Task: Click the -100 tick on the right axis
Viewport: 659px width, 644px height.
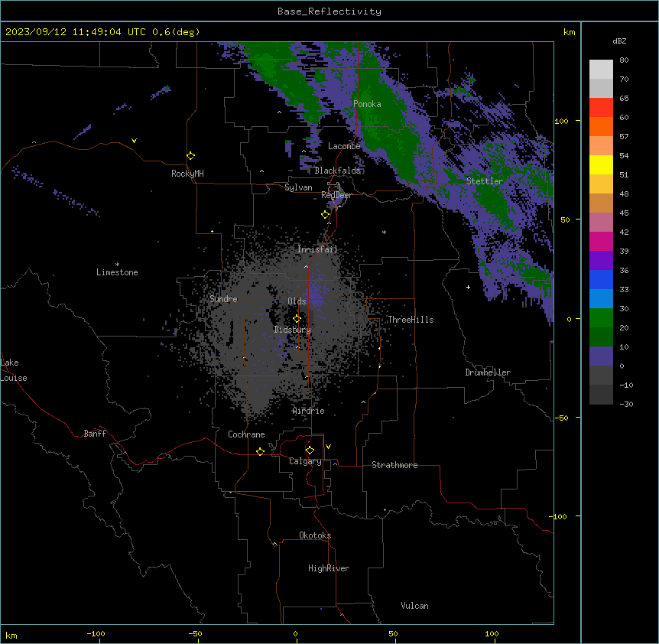Action: pyautogui.click(x=559, y=516)
